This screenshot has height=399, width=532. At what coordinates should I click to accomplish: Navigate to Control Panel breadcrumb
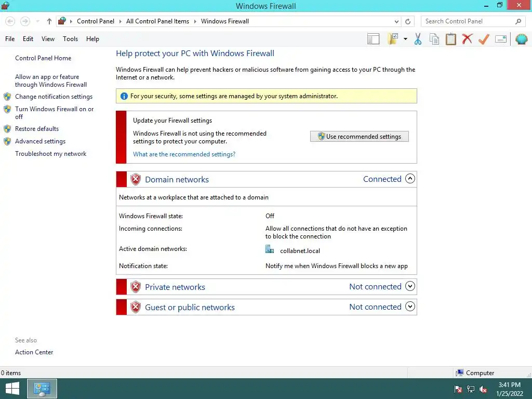click(96, 21)
